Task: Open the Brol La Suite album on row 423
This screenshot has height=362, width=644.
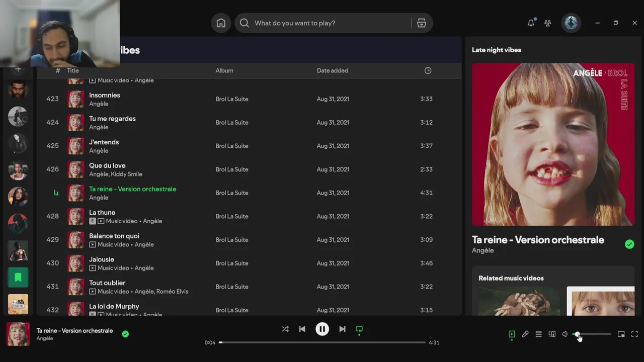Action: pyautogui.click(x=232, y=99)
